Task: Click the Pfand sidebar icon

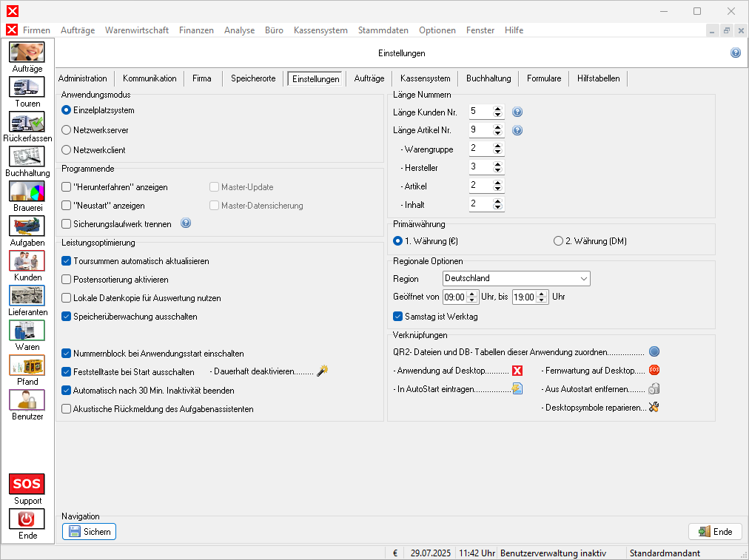Action: [27, 365]
